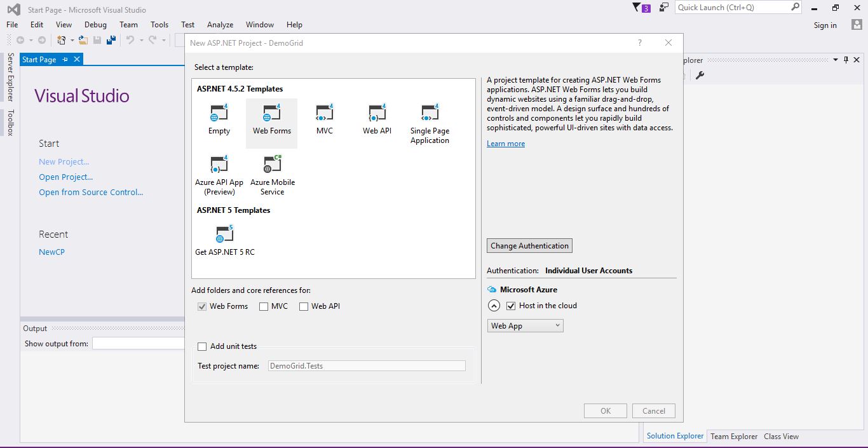The width and height of the screenshot is (868, 448).
Task: Open the recent project NewCP
Action: coord(51,252)
